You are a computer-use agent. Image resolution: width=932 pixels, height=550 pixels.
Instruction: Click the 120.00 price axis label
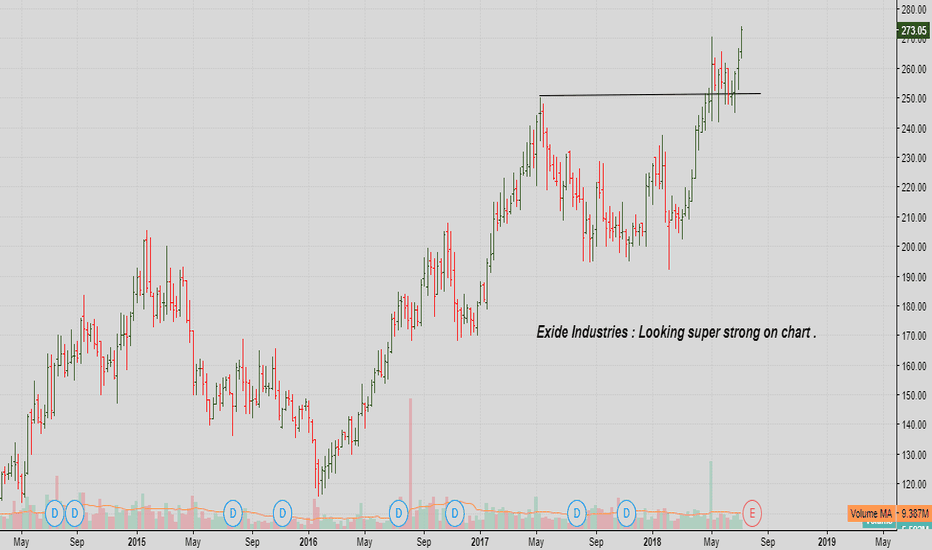click(x=914, y=485)
